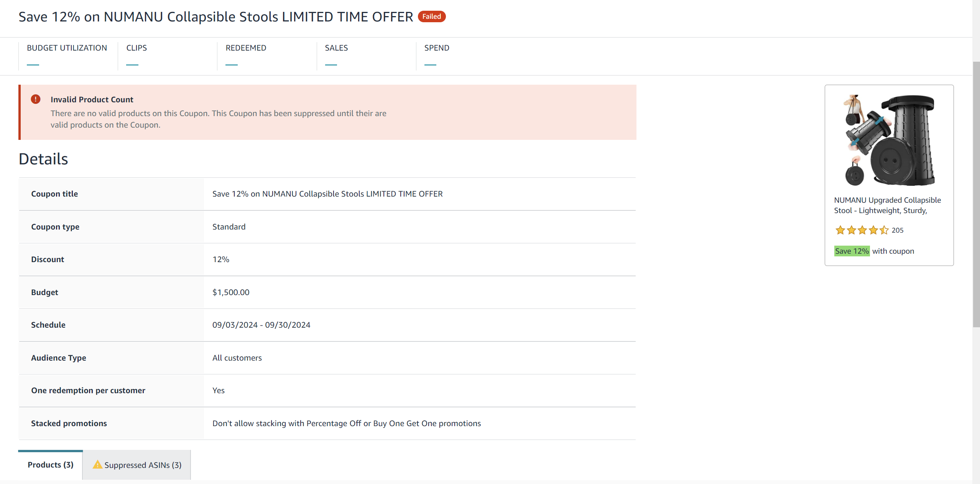Click the Schedule date range value

click(261, 325)
